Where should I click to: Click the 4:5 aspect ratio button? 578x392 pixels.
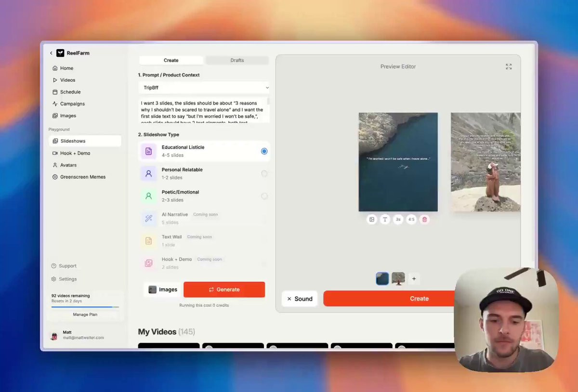(411, 219)
